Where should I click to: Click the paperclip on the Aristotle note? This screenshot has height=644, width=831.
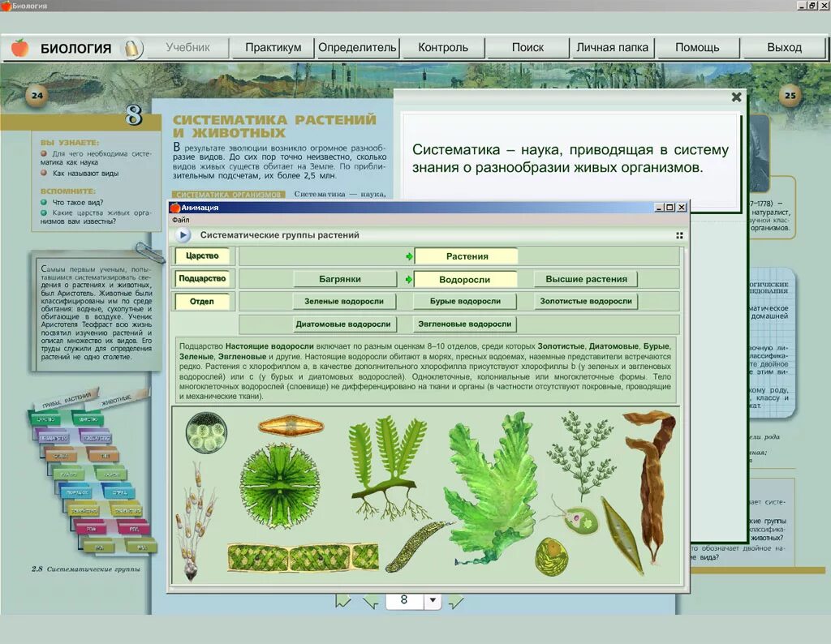click(x=150, y=252)
